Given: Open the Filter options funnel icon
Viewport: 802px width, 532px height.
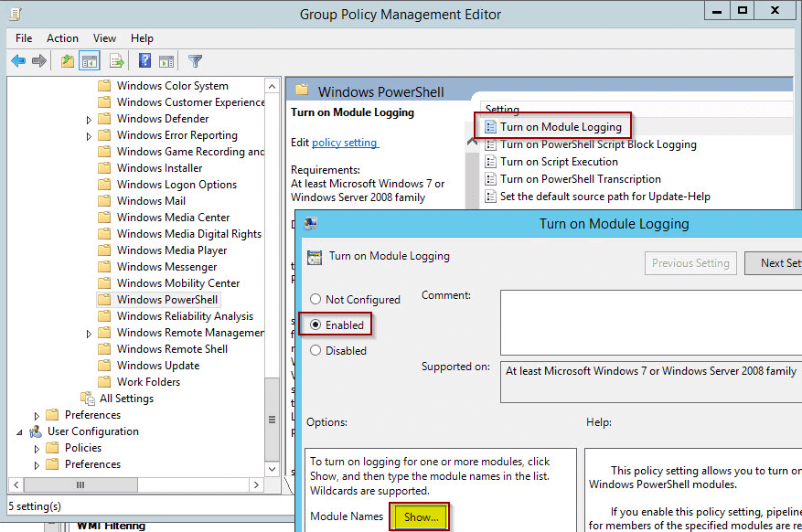Looking at the screenshot, I should pyautogui.click(x=195, y=61).
